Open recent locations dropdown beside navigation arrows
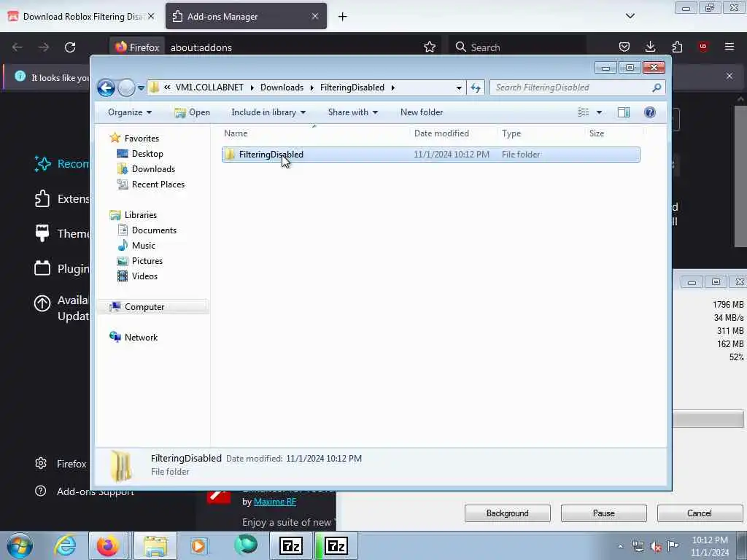The height and width of the screenshot is (560, 747). (141, 87)
